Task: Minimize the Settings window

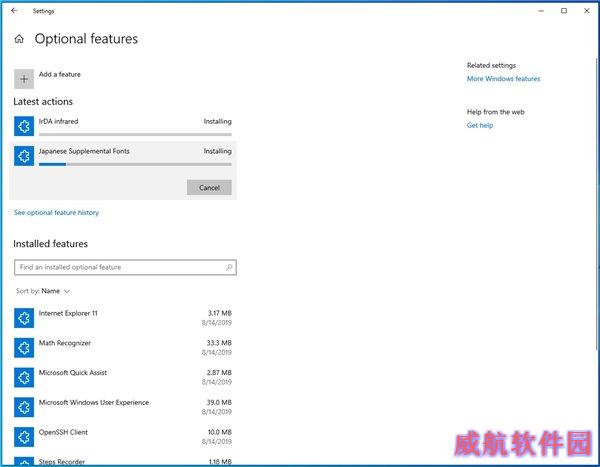Action: click(x=541, y=11)
